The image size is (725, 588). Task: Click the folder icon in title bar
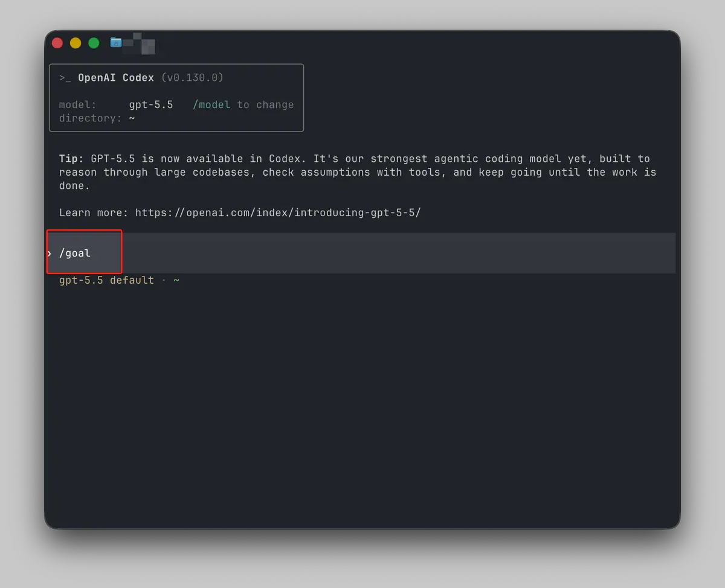116,42
